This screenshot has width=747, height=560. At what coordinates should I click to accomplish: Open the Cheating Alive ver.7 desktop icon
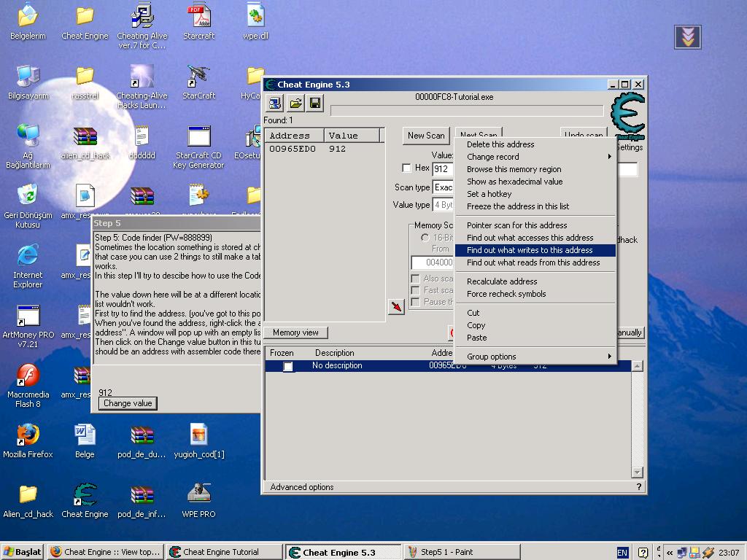[x=142, y=26]
